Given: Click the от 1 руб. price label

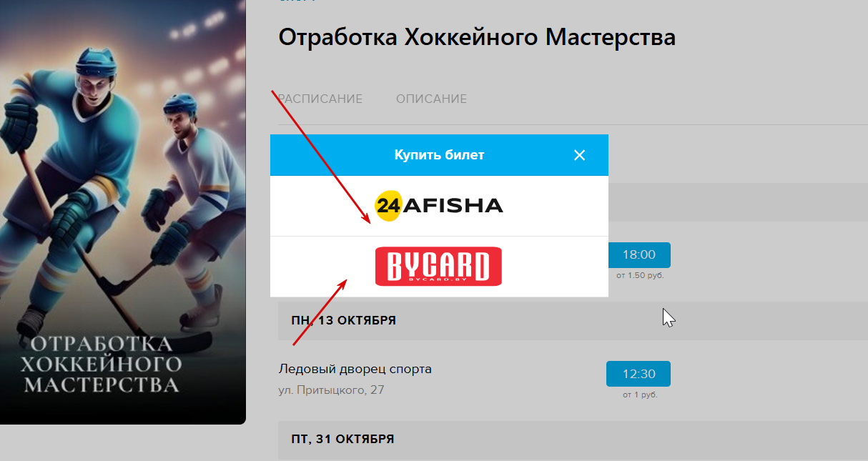Looking at the screenshot, I should click(x=640, y=395).
